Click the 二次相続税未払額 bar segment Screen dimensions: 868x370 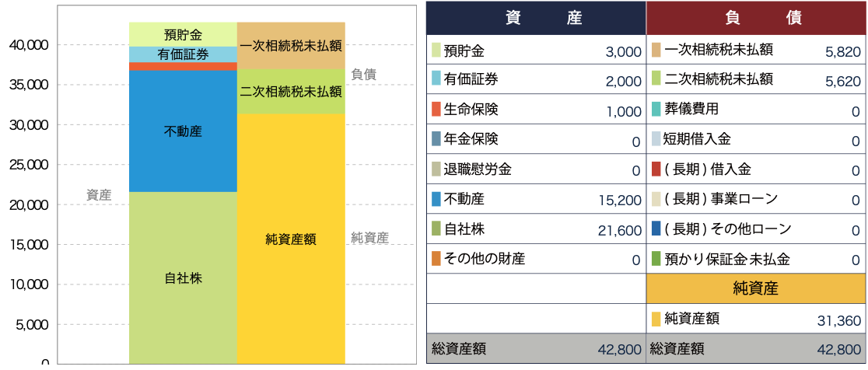[x=291, y=92]
